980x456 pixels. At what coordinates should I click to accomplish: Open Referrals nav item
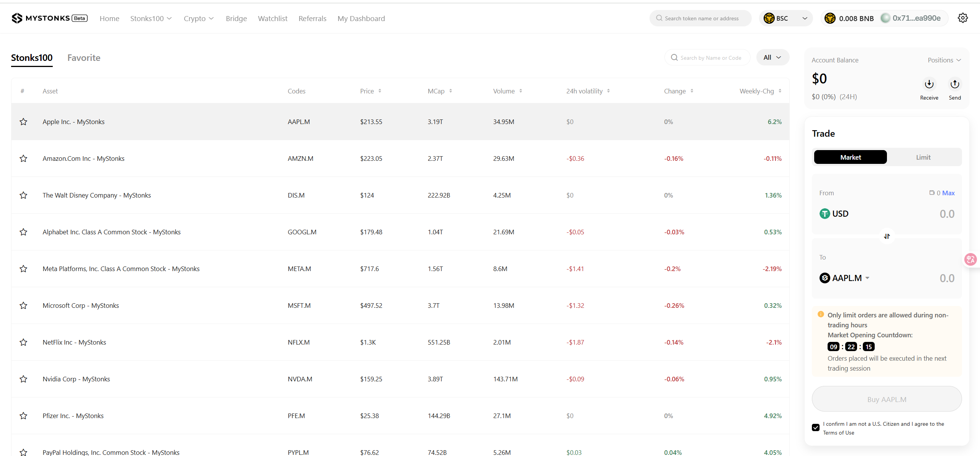click(312, 18)
